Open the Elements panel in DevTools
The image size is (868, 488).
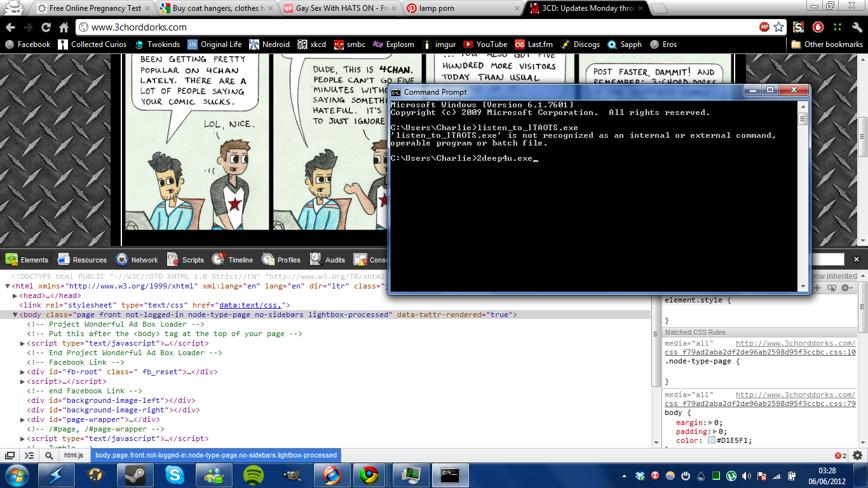point(27,259)
